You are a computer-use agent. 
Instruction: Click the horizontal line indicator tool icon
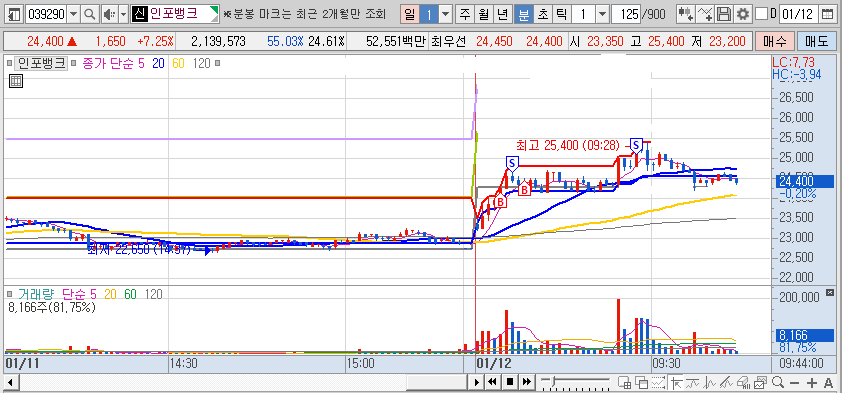click(x=693, y=382)
